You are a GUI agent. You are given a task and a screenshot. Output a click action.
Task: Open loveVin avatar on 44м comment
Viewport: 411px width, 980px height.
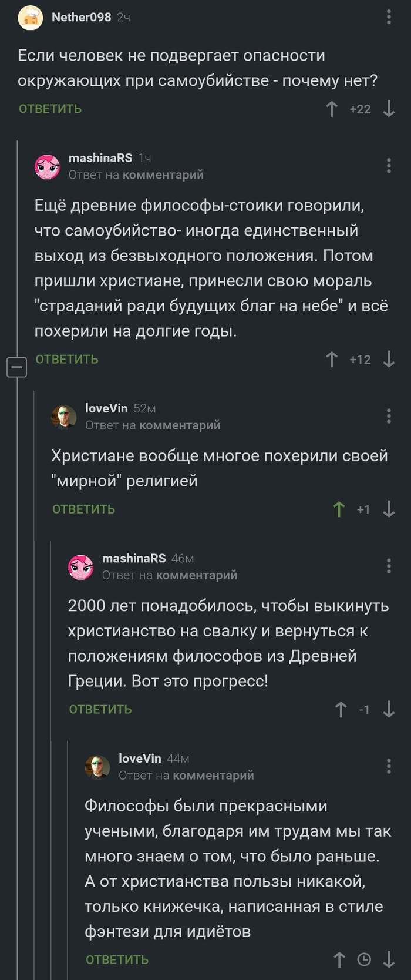97,767
